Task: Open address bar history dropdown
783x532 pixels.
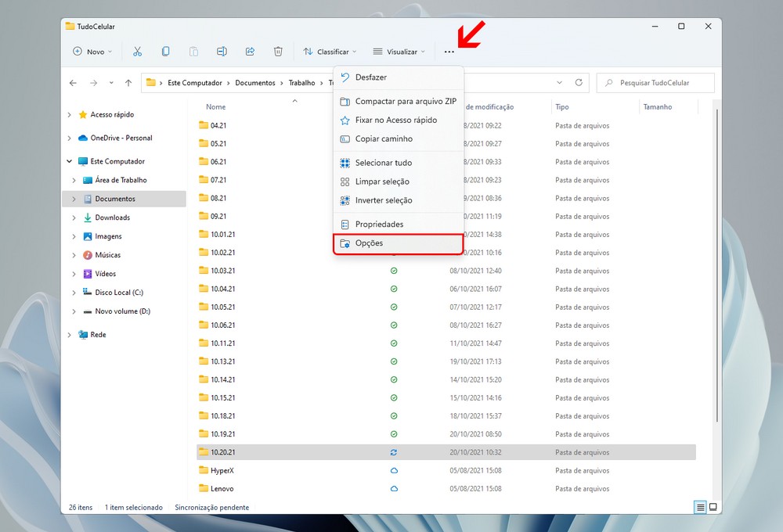Action: [x=559, y=83]
